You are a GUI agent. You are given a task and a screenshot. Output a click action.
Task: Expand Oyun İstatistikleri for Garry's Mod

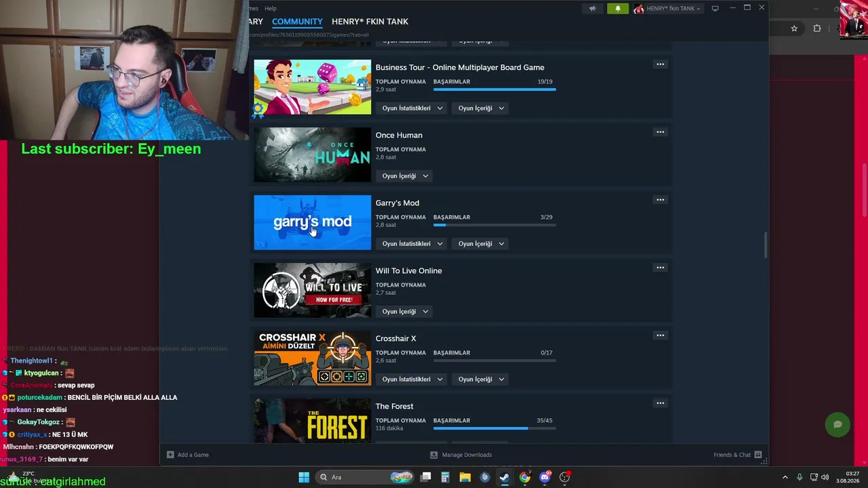click(x=412, y=244)
